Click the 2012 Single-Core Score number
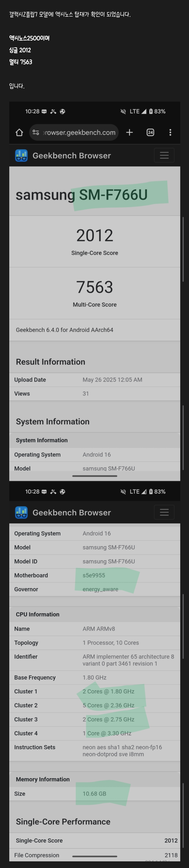The height and width of the screenshot is (868, 189). click(94, 235)
